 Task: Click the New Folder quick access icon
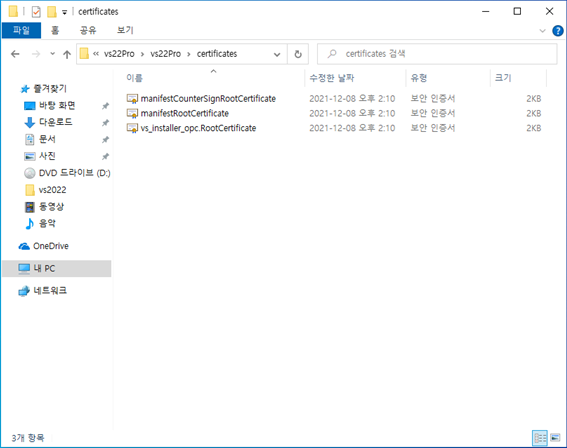52,12
